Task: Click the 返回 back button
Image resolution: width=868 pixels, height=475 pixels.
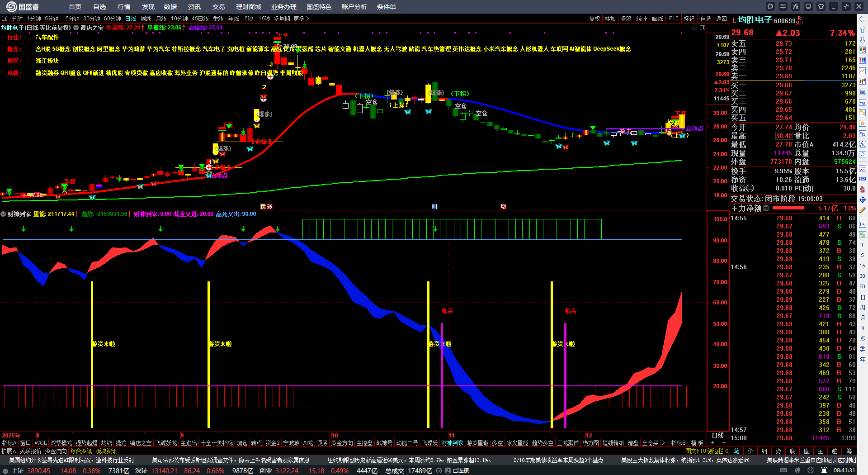Action: 722,19
